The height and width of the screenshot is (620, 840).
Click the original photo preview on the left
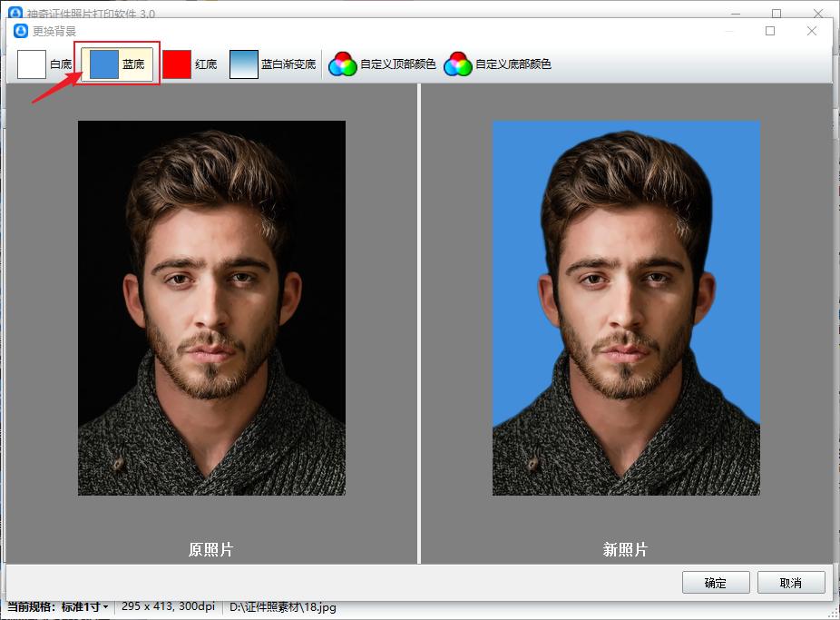(211, 308)
